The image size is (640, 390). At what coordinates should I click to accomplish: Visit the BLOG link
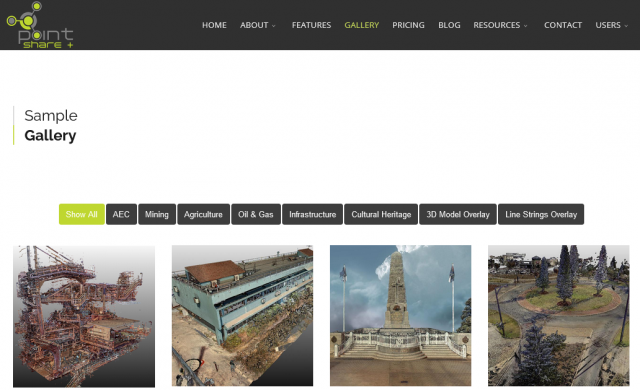click(x=449, y=25)
